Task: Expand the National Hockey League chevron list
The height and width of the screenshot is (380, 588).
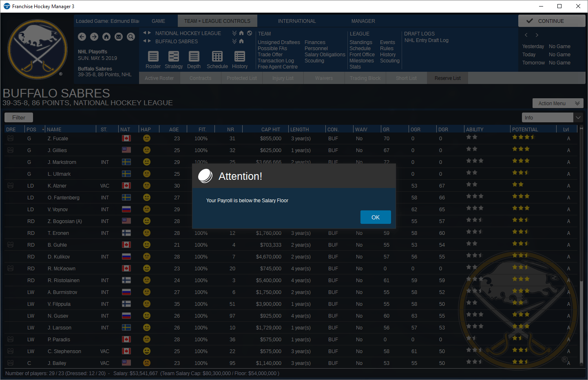Action: pos(234,33)
